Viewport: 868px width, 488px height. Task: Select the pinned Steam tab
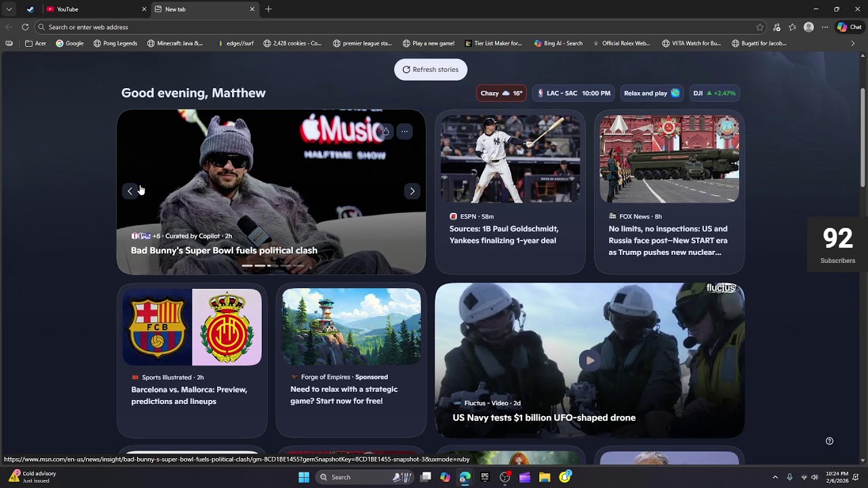31,9
